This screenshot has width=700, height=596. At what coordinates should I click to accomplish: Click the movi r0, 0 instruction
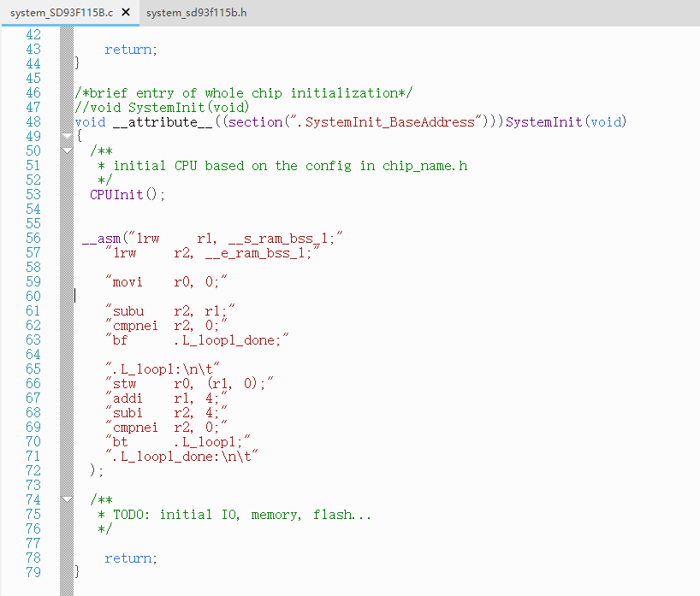(166, 282)
